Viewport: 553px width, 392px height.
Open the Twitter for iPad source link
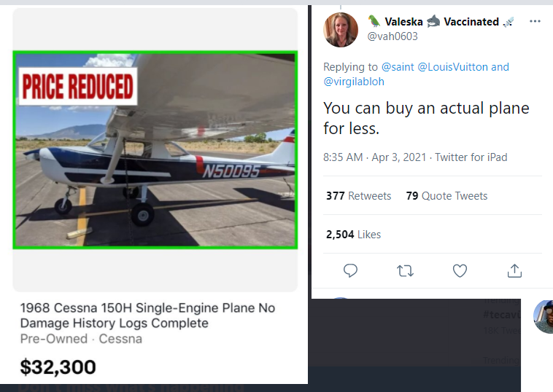[x=471, y=157]
